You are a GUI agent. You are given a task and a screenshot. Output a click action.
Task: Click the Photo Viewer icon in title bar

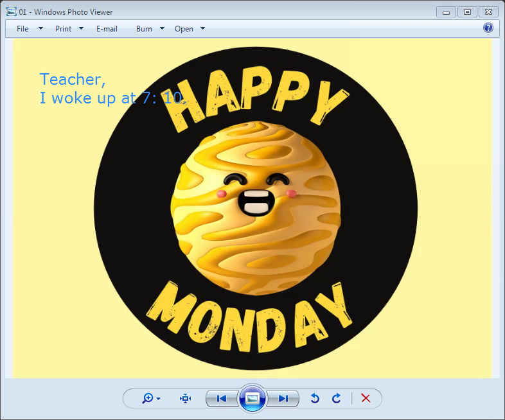pyautogui.click(x=11, y=12)
